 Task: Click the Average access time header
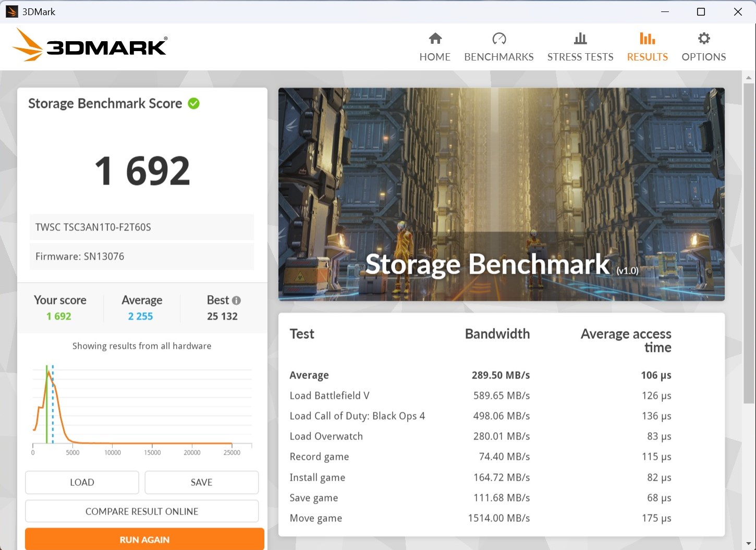[x=626, y=341]
